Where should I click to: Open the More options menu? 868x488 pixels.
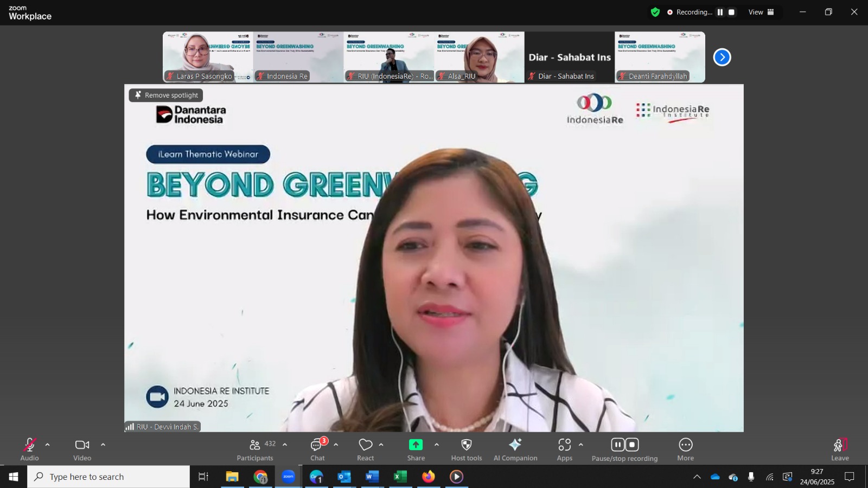[686, 450]
